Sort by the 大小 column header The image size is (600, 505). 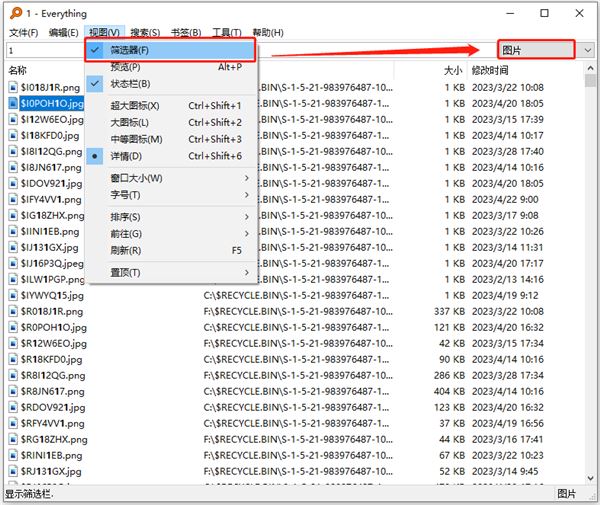pyautogui.click(x=453, y=70)
